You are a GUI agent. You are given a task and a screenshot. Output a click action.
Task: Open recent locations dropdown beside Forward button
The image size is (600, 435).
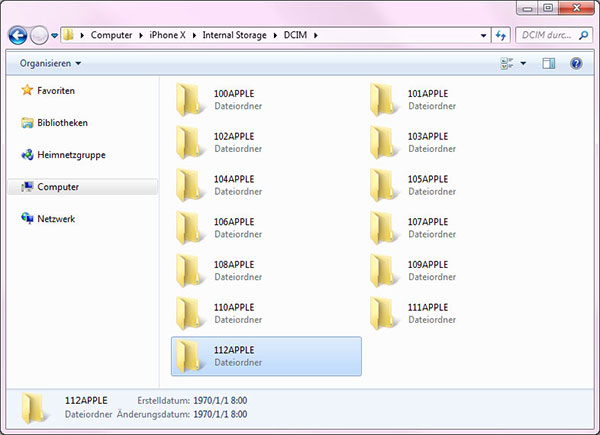pyautogui.click(x=54, y=36)
